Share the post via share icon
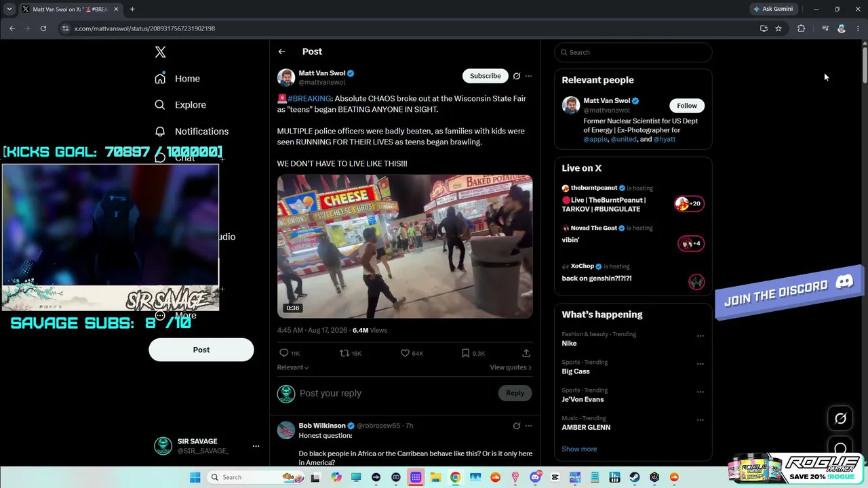Image resolution: width=868 pixels, height=488 pixels. click(x=526, y=353)
